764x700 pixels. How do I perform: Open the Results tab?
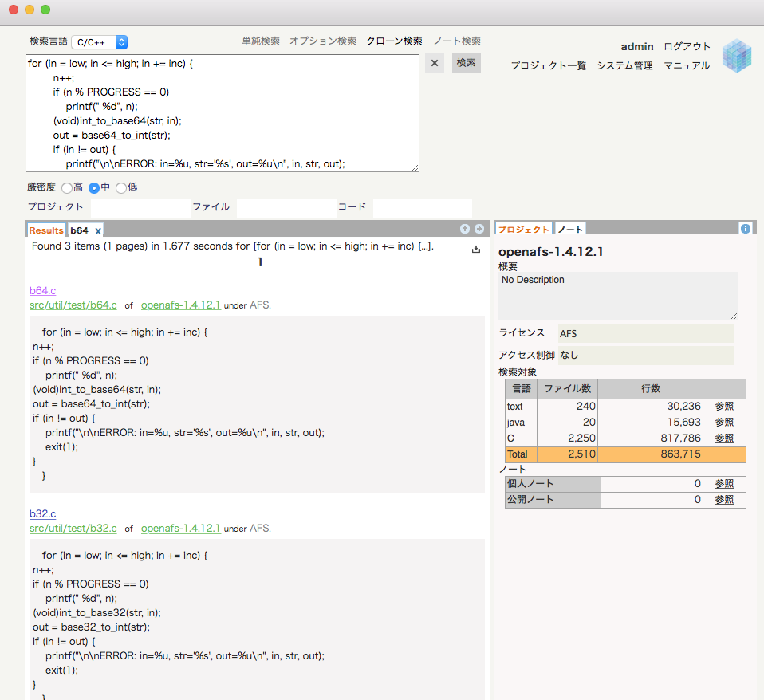click(46, 230)
